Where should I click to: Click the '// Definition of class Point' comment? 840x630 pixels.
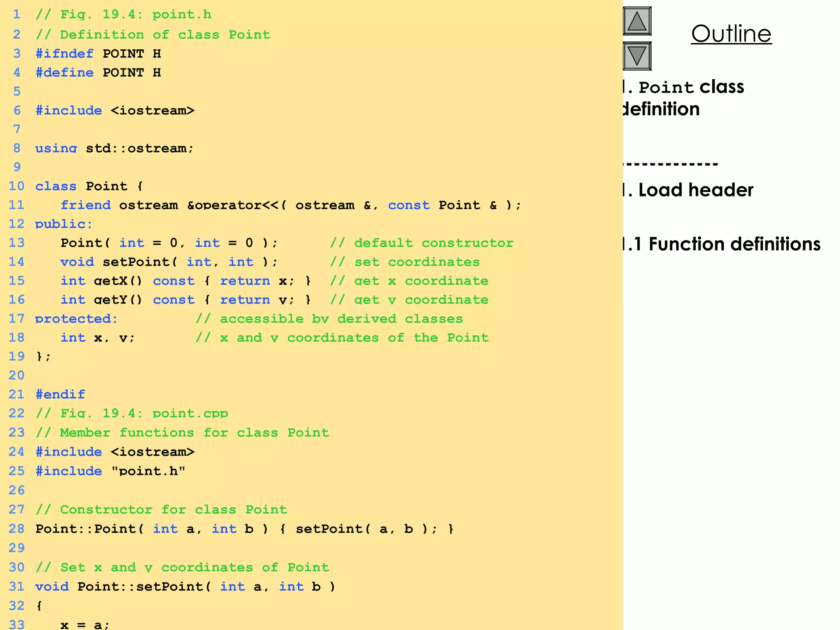point(153,34)
